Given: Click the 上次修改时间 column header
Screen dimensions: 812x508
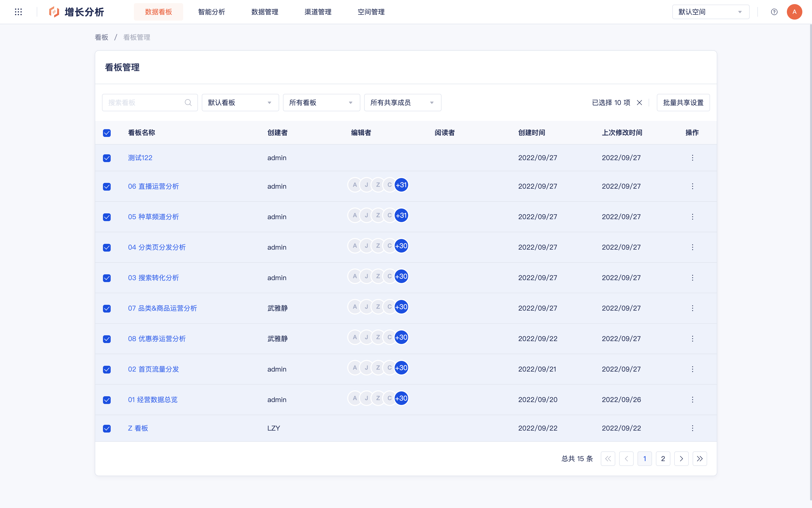Looking at the screenshot, I should [x=622, y=133].
